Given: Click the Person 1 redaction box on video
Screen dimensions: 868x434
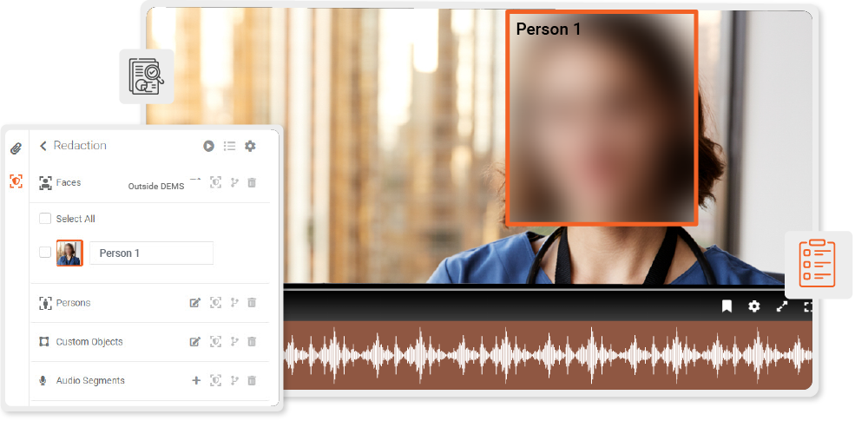Looking at the screenshot, I should [x=602, y=117].
